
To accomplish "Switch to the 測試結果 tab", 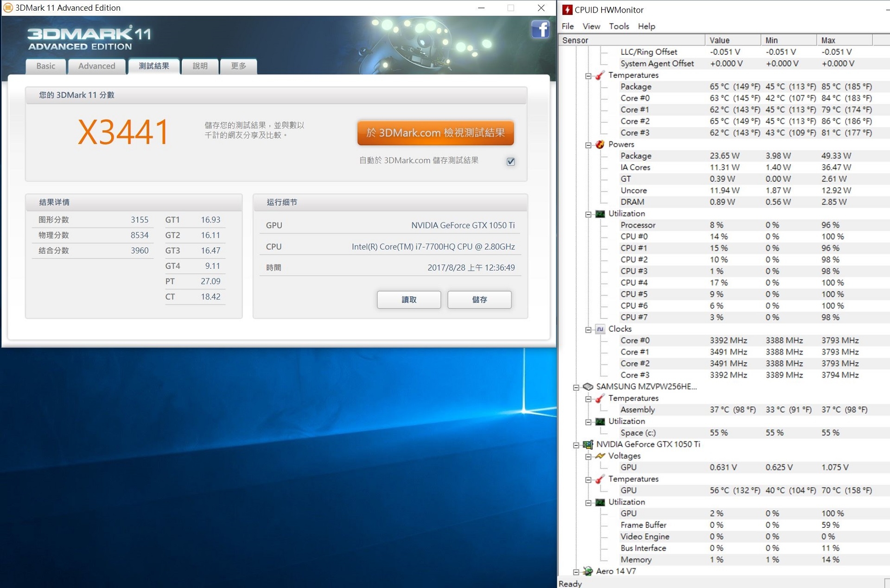I will pos(154,66).
